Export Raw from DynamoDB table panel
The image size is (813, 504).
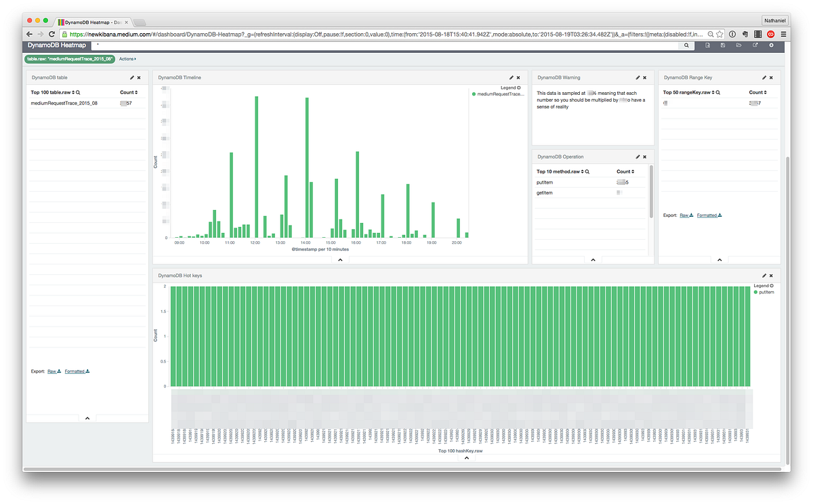54,371
